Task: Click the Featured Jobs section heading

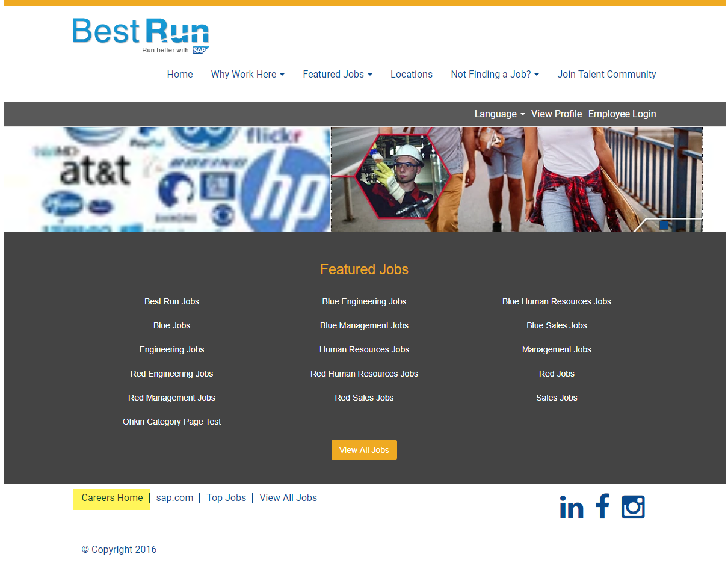Action: (364, 269)
